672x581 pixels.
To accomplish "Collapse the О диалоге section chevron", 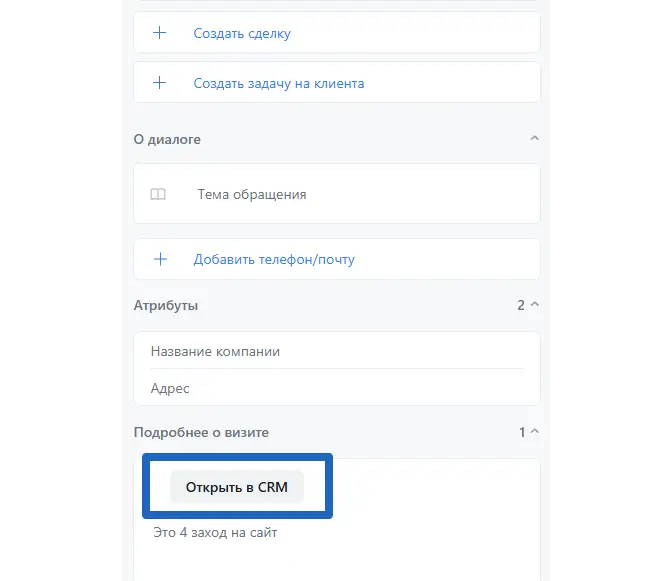I will [x=534, y=139].
